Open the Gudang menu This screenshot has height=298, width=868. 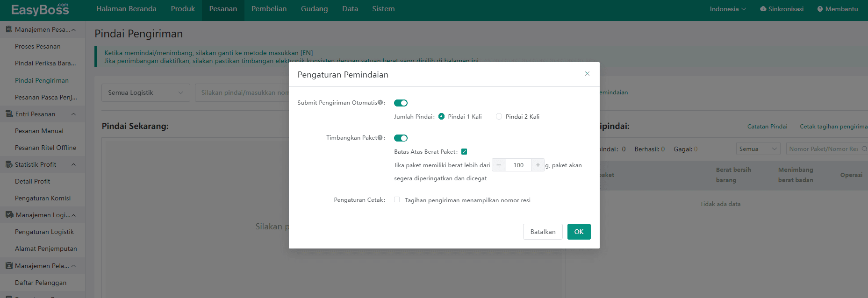tap(314, 9)
